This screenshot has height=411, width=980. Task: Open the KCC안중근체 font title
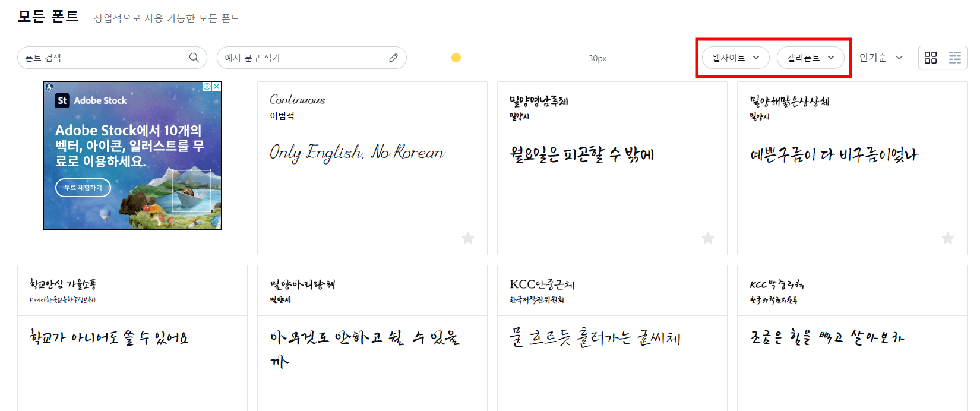[542, 284]
